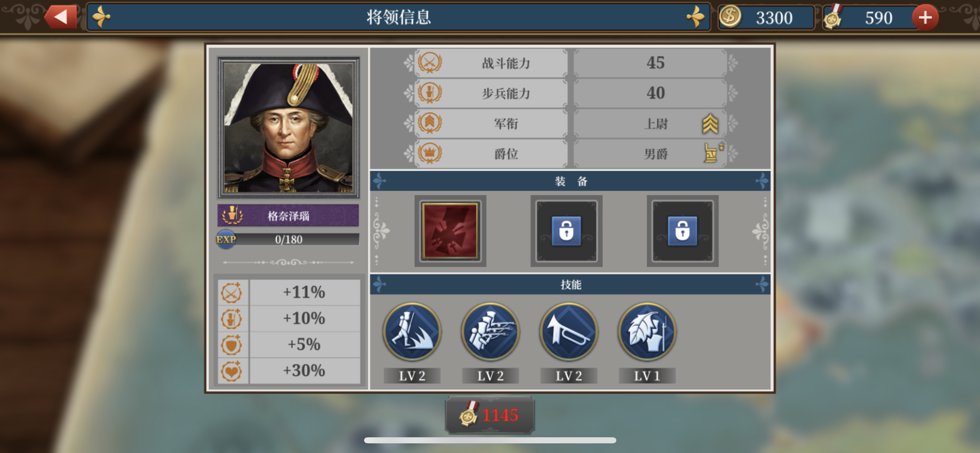
Task: Select the leaf and soldier skill icon
Action: [647, 332]
